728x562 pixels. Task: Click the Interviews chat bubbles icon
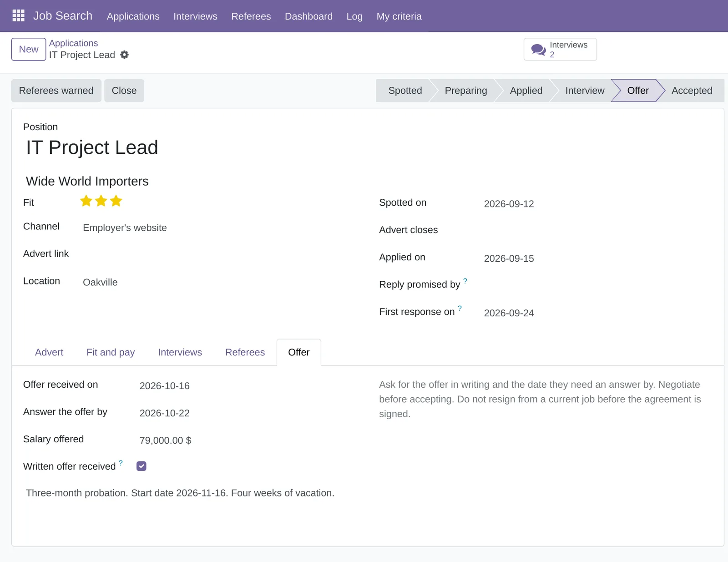[x=538, y=49]
